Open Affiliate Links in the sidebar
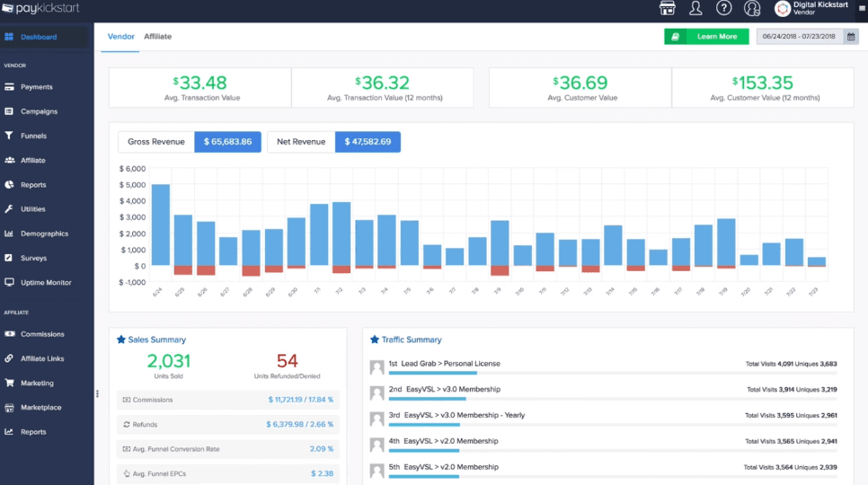This screenshot has width=868, height=485. 44,358
